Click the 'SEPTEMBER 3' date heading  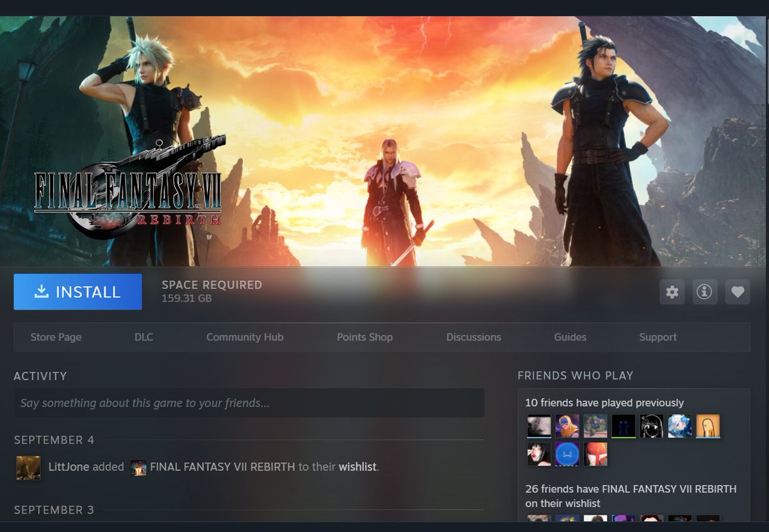54,510
